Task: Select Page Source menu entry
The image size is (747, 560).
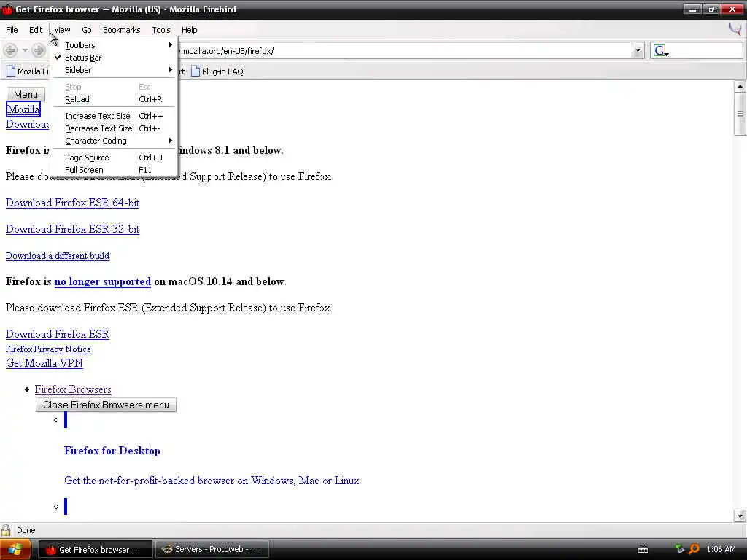Action: coord(115,157)
